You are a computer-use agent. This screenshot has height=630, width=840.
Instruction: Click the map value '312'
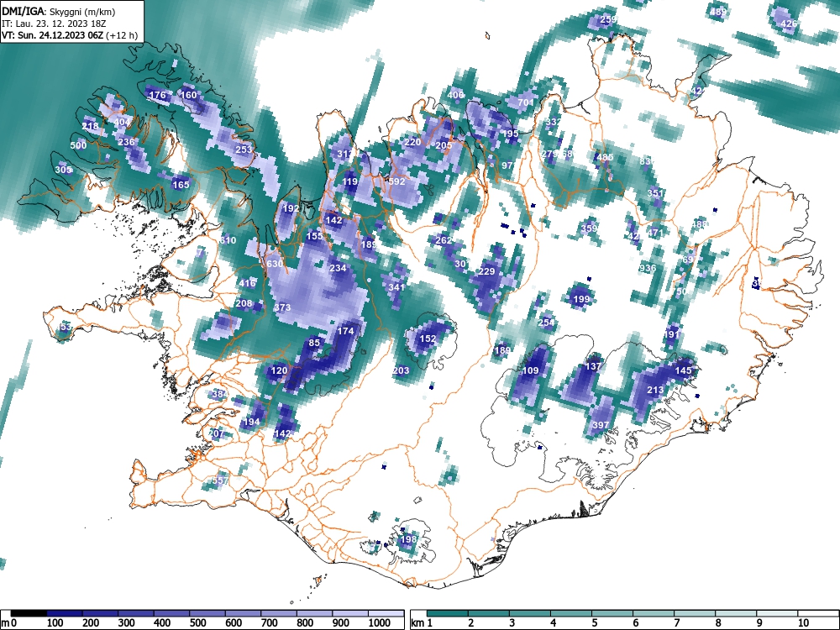(345, 154)
